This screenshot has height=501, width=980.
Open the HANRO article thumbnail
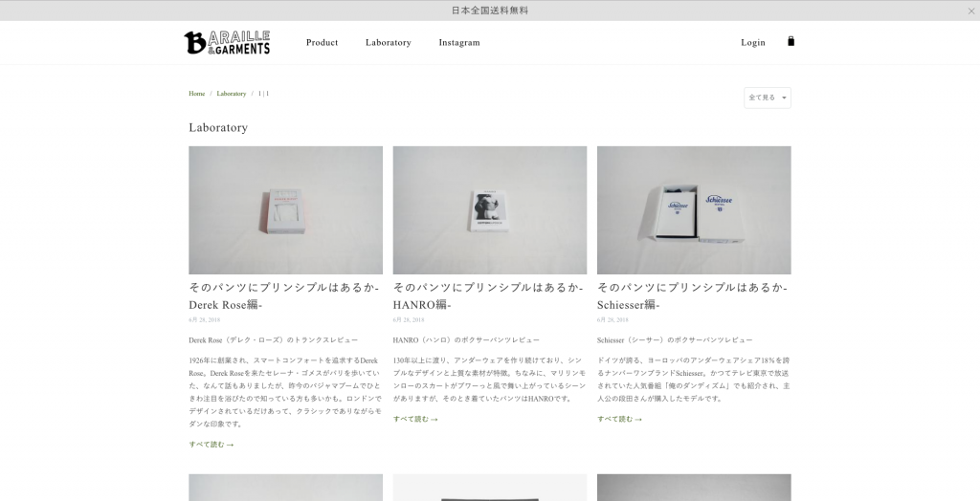tap(490, 210)
